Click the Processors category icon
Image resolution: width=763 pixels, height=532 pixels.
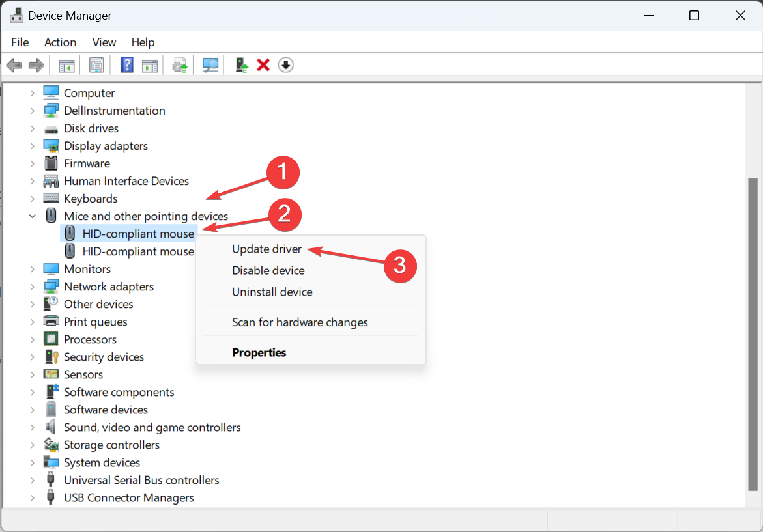(51, 339)
